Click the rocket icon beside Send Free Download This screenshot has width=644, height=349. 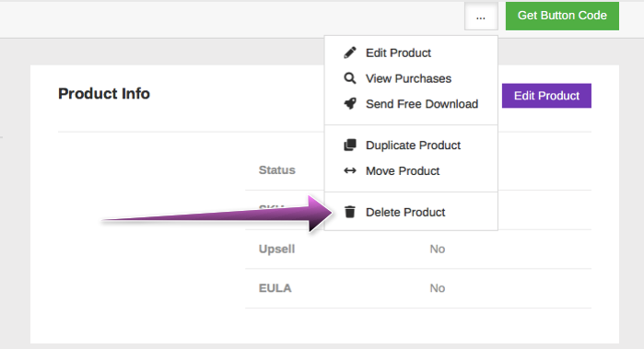350,103
